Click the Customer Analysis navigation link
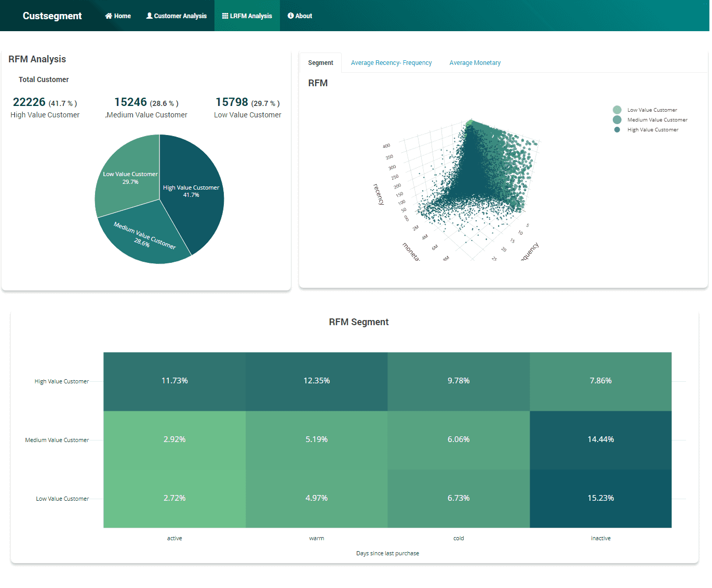 click(177, 16)
